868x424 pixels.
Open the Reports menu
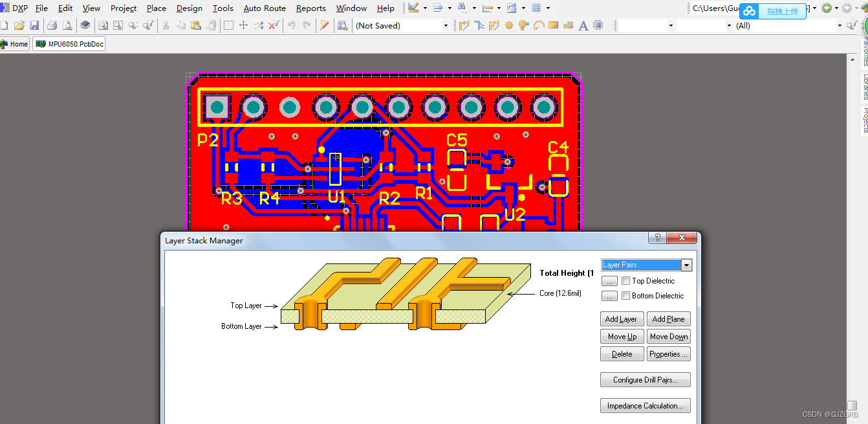pos(310,8)
